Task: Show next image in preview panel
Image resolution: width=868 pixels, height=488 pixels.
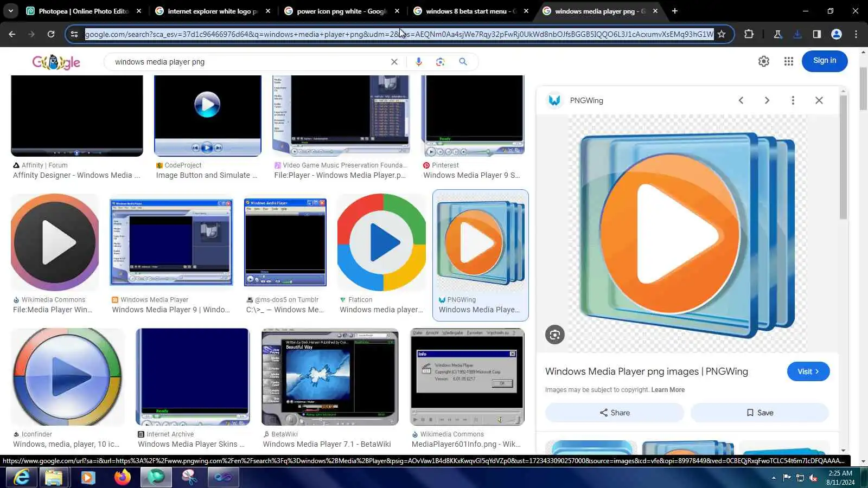Action: [x=767, y=100]
